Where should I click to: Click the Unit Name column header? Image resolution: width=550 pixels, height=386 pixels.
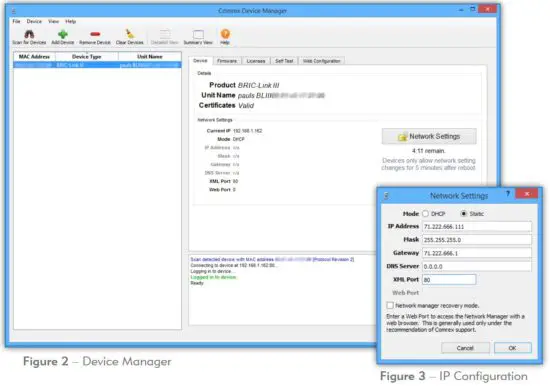[150, 56]
